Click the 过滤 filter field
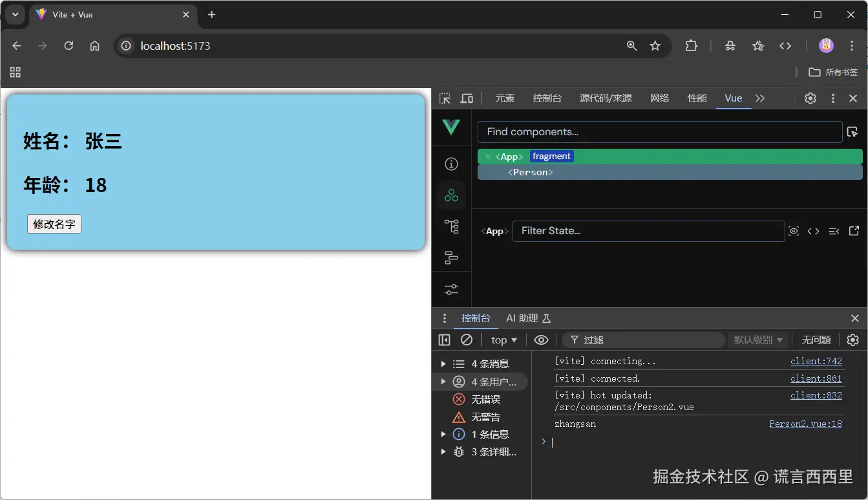 643,340
